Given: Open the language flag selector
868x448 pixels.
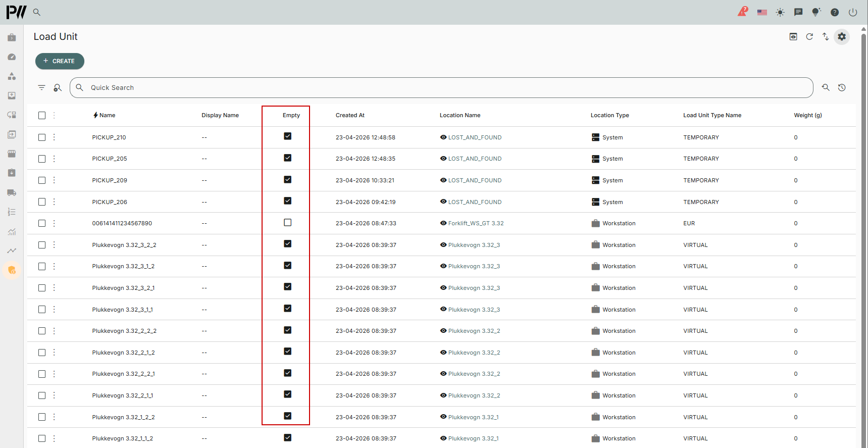Looking at the screenshot, I should coord(762,12).
